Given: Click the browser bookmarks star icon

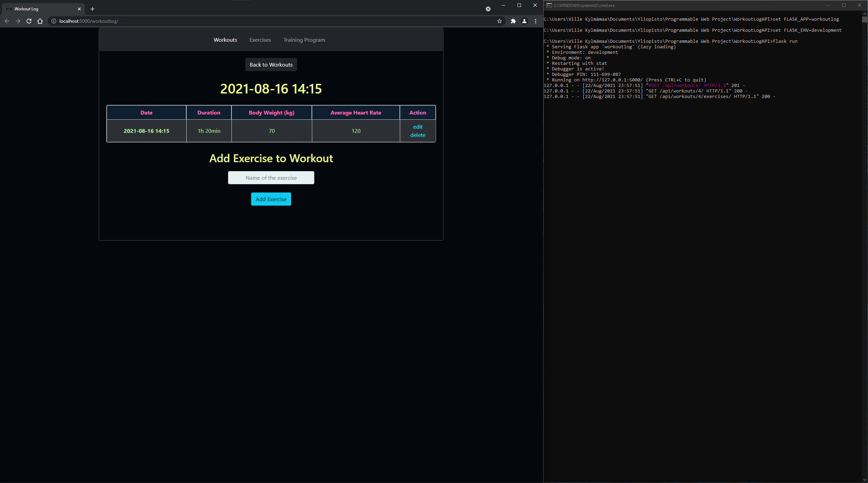Looking at the screenshot, I should click(499, 21).
